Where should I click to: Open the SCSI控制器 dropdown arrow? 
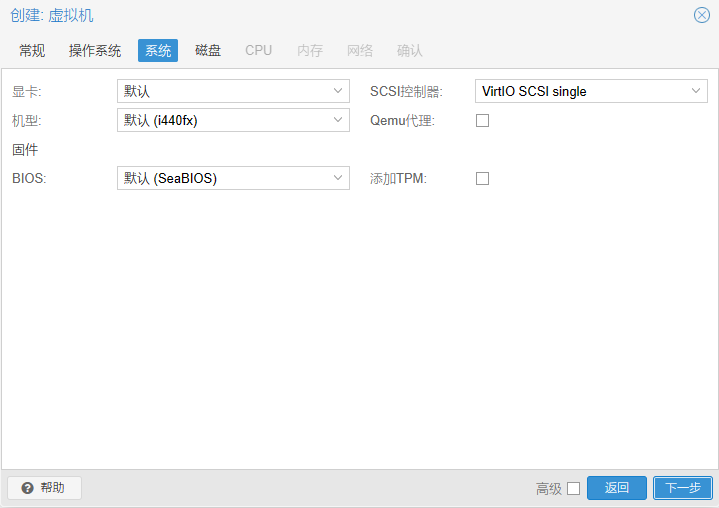click(696, 91)
